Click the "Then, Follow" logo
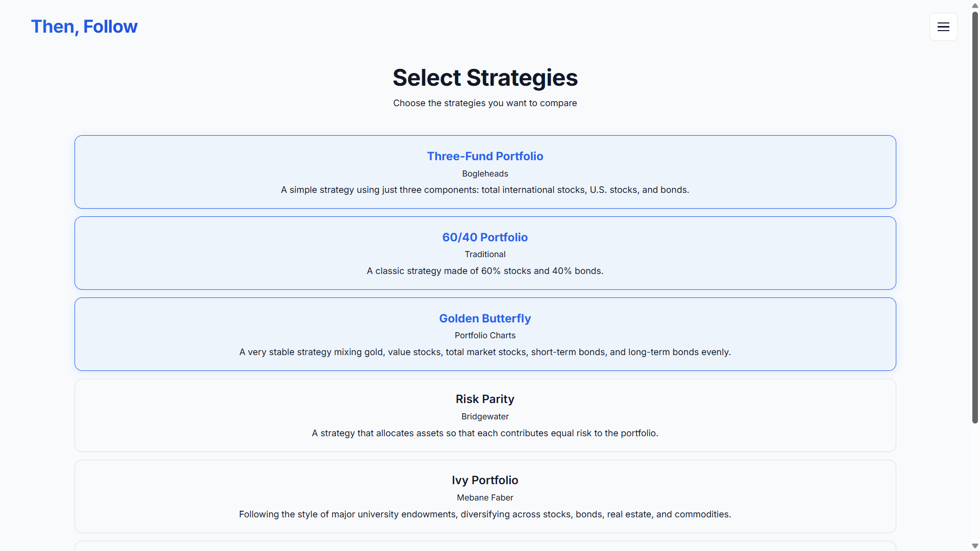 click(84, 26)
